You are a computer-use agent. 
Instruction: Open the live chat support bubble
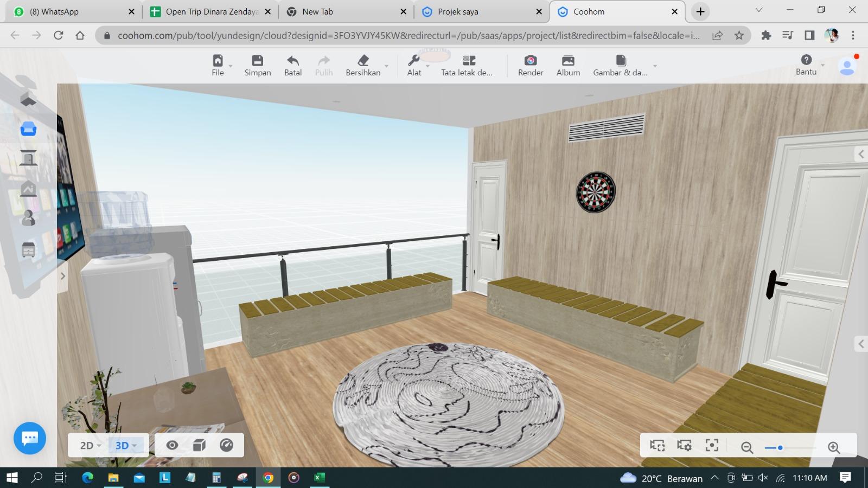tap(30, 438)
